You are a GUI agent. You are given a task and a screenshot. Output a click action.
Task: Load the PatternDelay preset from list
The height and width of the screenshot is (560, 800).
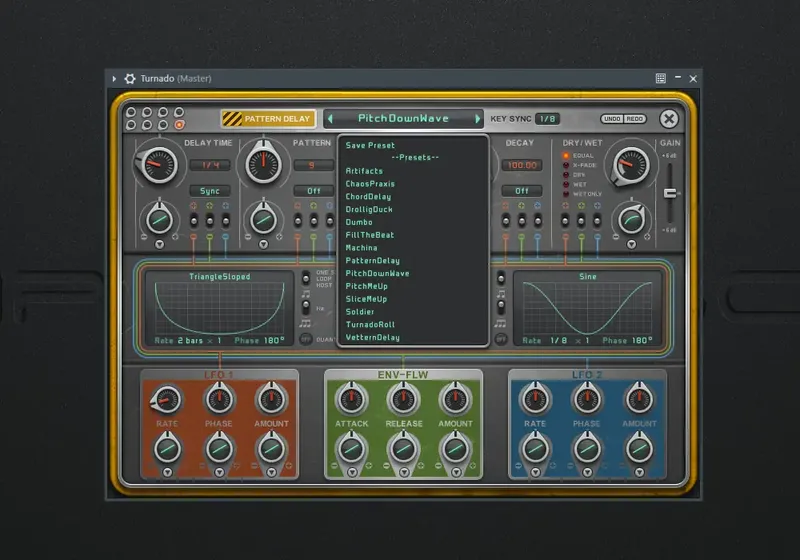click(372, 261)
